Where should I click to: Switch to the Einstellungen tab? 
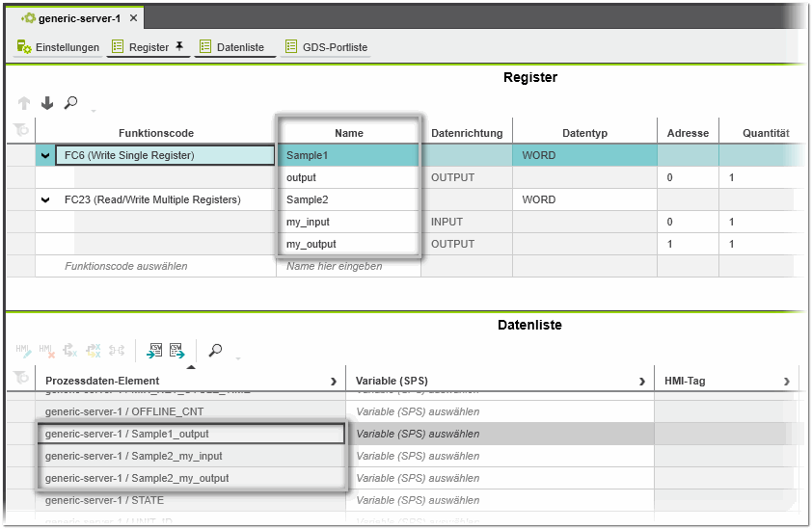point(59,47)
